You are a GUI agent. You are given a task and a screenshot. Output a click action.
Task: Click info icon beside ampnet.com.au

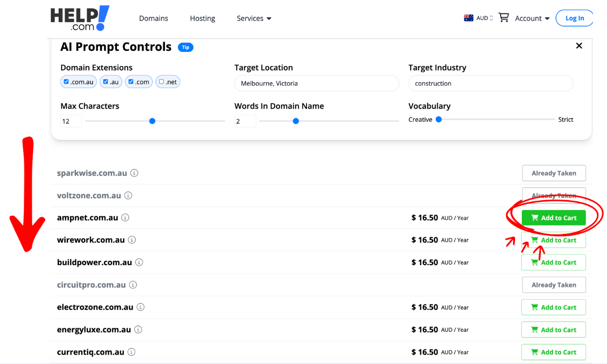point(125,218)
